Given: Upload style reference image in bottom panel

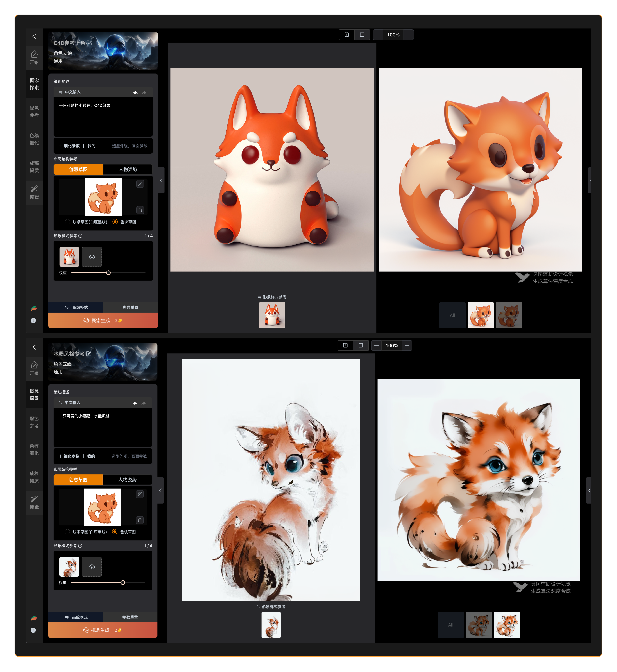Looking at the screenshot, I should (92, 567).
